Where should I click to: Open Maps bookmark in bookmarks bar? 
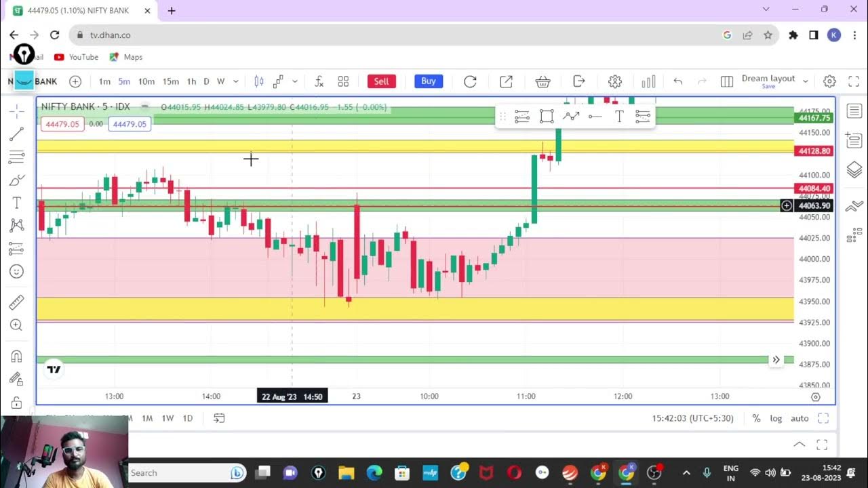pos(125,57)
